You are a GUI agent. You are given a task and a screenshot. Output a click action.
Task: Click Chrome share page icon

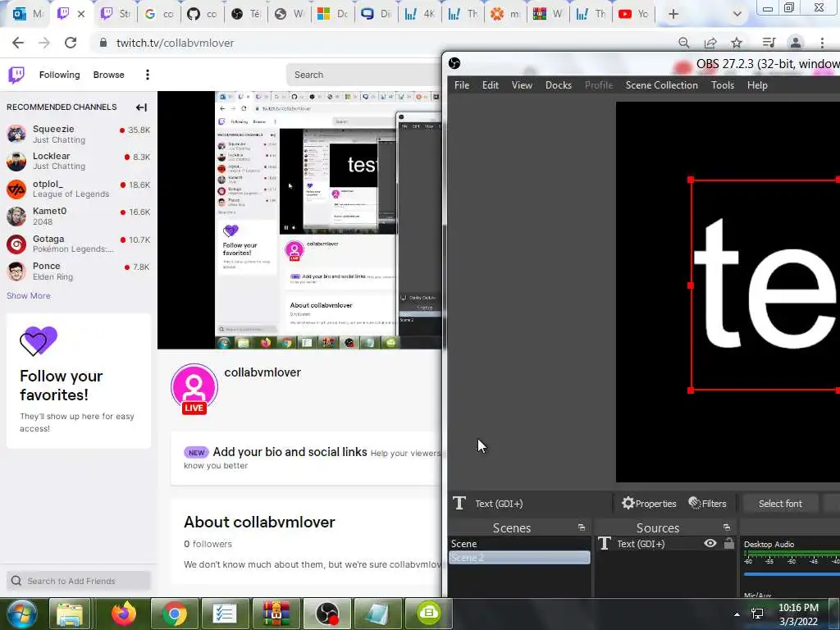tap(710, 43)
